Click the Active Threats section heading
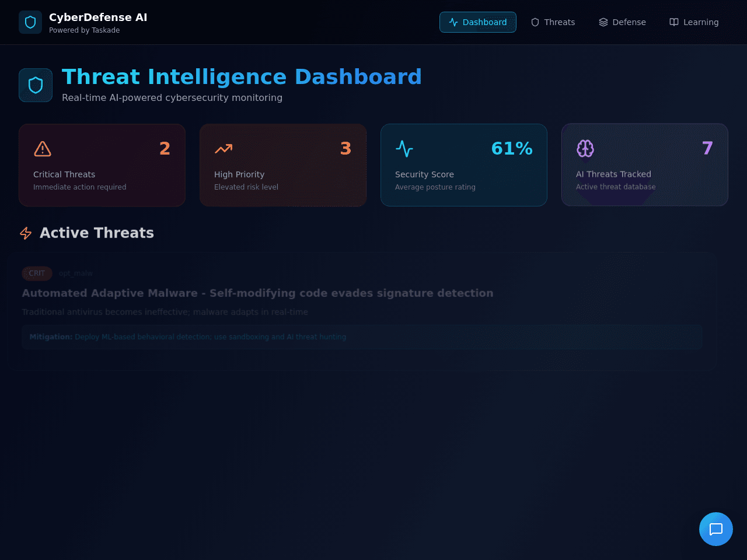Viewport: 747px width, 560px height. pyautogui.click(x=97, y=233)
